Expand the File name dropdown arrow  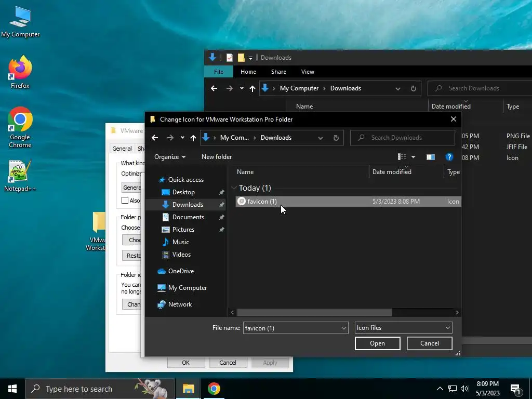click(x=344, y=328)
